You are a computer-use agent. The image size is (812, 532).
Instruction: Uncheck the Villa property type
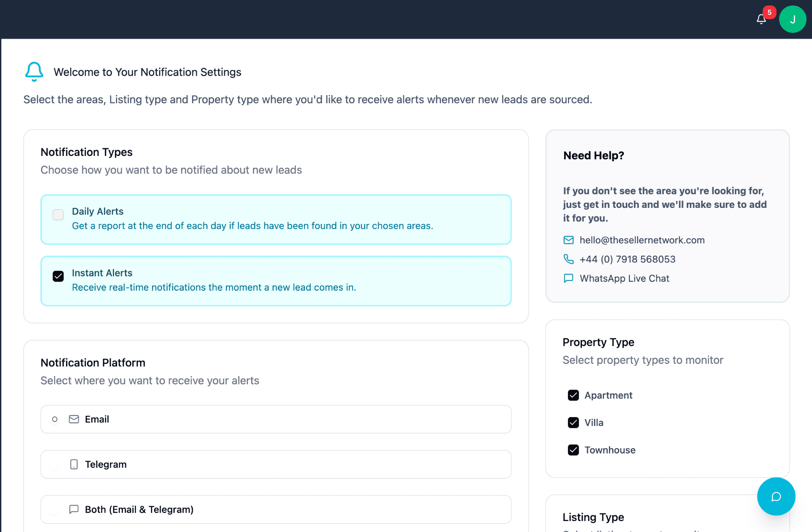click(x=573, y=423)
